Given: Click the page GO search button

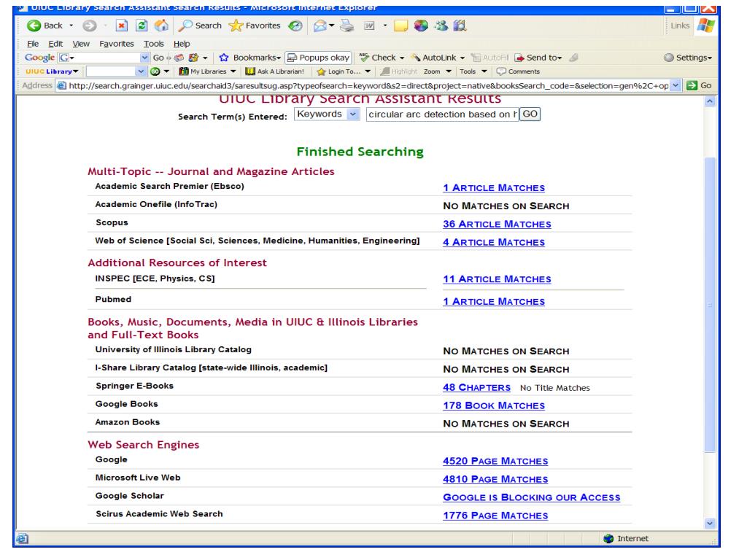Looking at the screenshot, I should click(x=530, y=114).
